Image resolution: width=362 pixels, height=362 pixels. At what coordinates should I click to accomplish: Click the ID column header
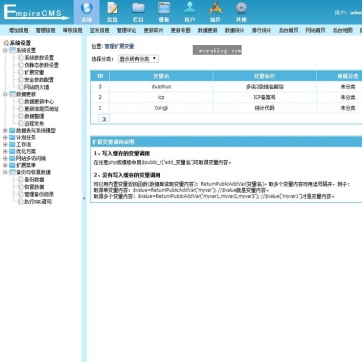(100, 76)
